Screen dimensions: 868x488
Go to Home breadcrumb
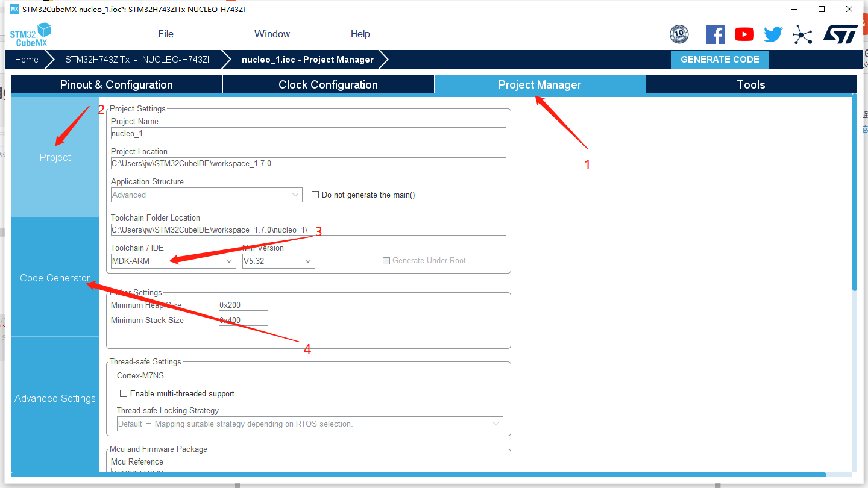click(27, 60)
